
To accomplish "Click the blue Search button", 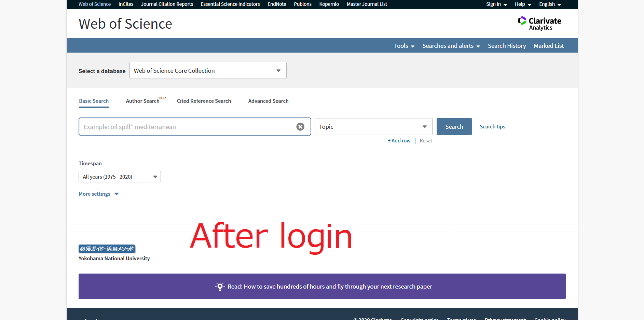I will coord(454,127).
